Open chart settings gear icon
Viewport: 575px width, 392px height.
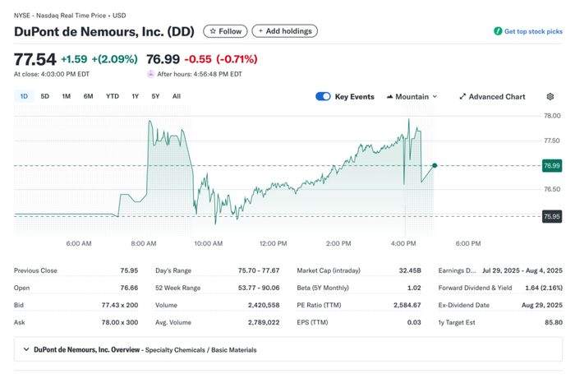pyautogui.click(x=550, y=96)
